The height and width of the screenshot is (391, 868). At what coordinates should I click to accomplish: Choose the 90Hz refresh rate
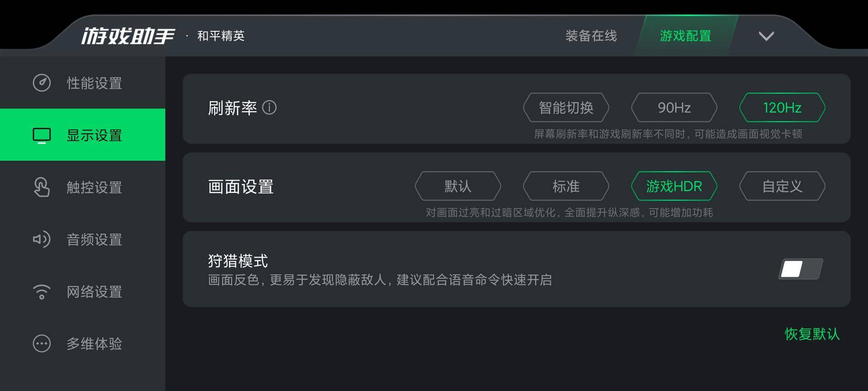coord(674,108)
